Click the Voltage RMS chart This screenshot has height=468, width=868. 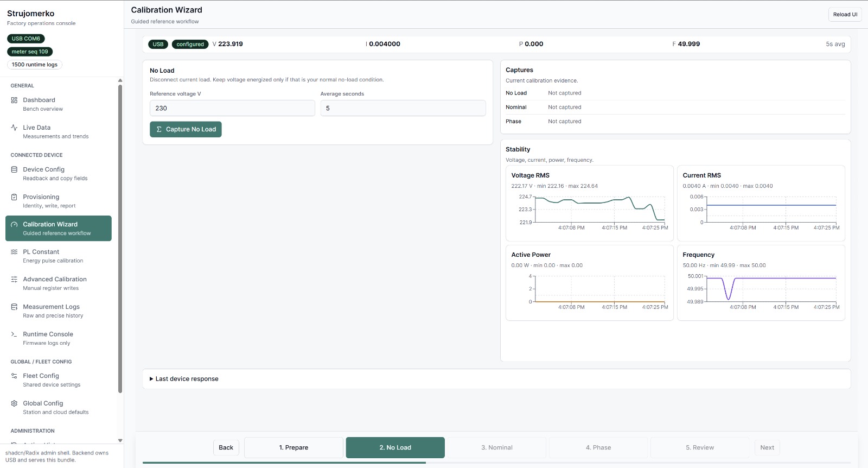590,203
